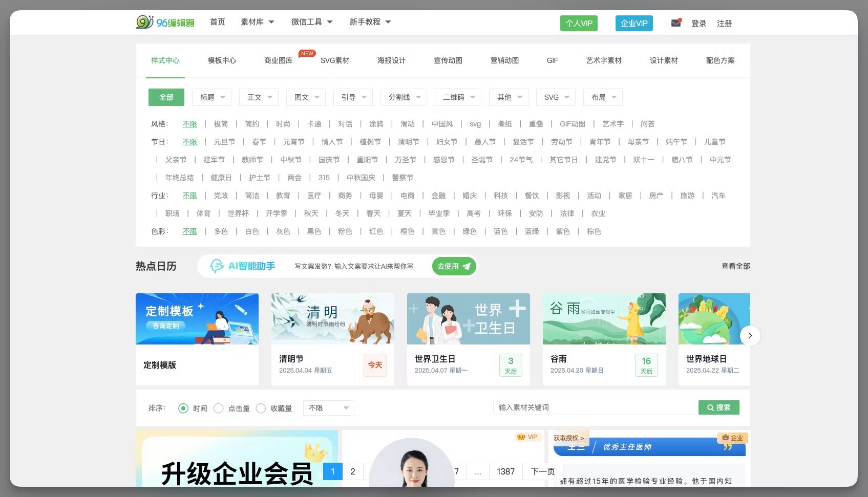Image resolution: width=868 pixels, height=497 pixels.
Task: Open the 配色方案 tab
Action: point(720,60)
